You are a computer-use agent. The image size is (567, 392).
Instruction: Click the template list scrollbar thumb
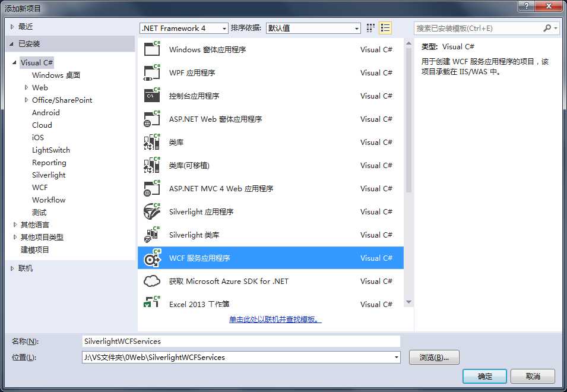[x=408, y=120]
